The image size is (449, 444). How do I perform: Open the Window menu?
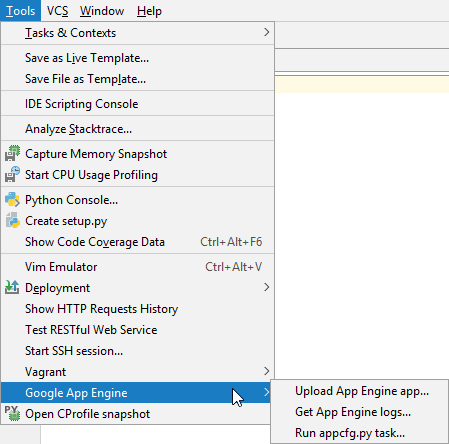pyautogui.click(x=102, y=11)
